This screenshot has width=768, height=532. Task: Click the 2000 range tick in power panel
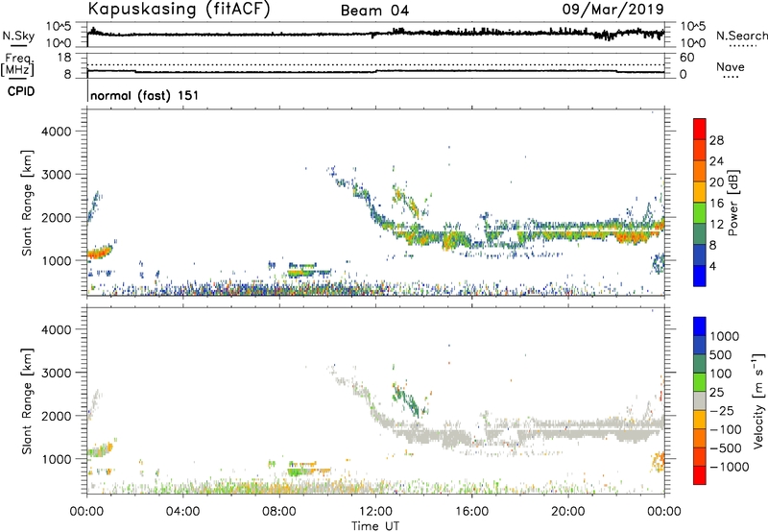click(57, 217)
